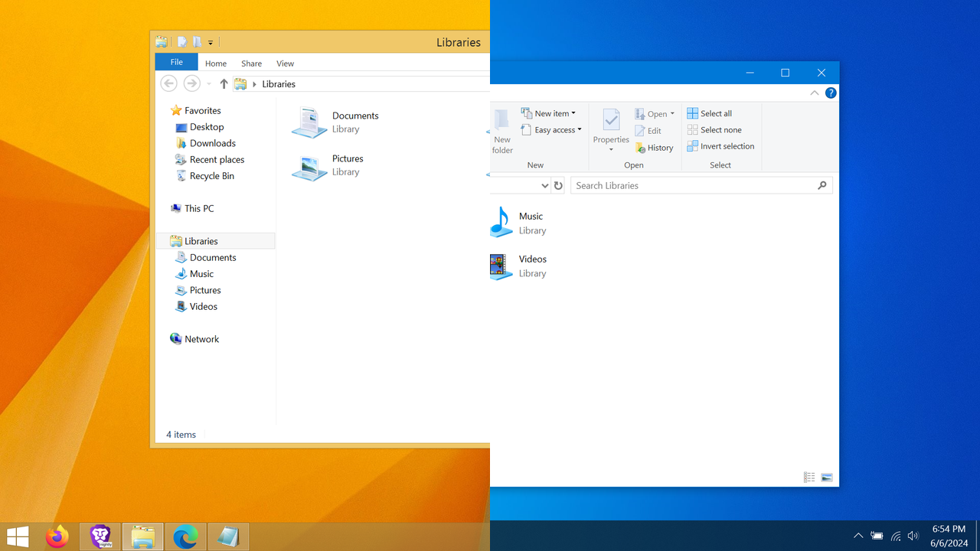
Task: Switch to large thumbnails view
Action: (x=827, y=477)
